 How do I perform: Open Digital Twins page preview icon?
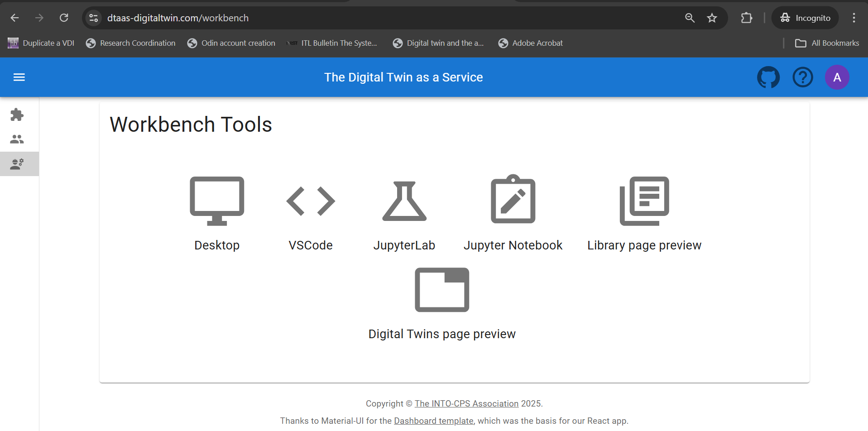tap(442, 290)
